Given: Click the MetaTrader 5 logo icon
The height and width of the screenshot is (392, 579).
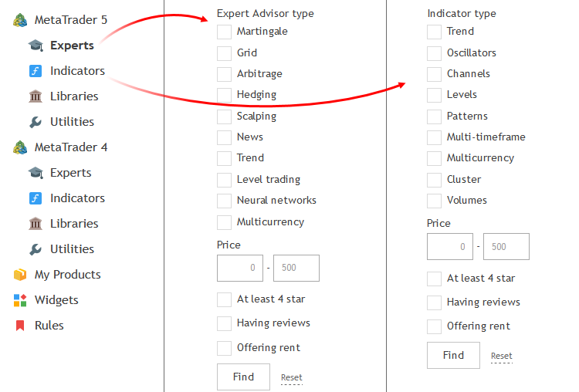Looking at the screenshot, I should [x=20, y=20].
